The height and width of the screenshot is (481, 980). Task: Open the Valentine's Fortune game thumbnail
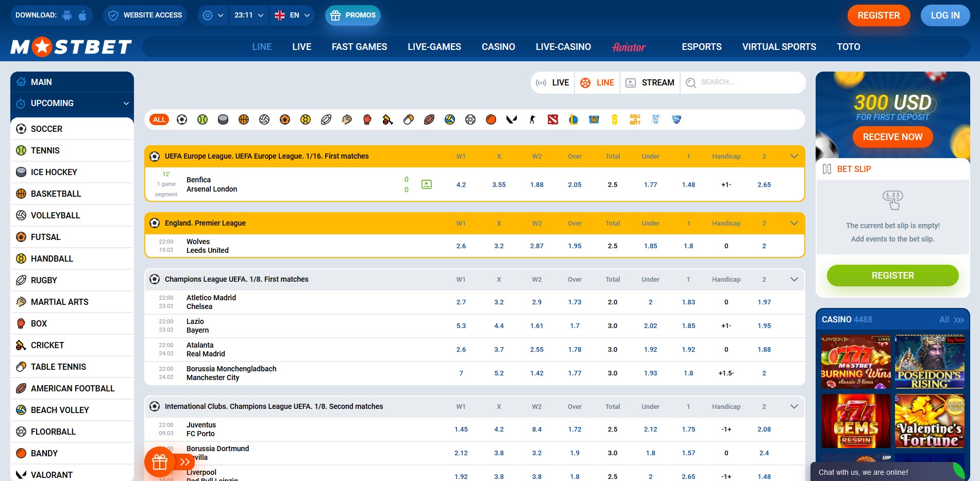(930, 421)
